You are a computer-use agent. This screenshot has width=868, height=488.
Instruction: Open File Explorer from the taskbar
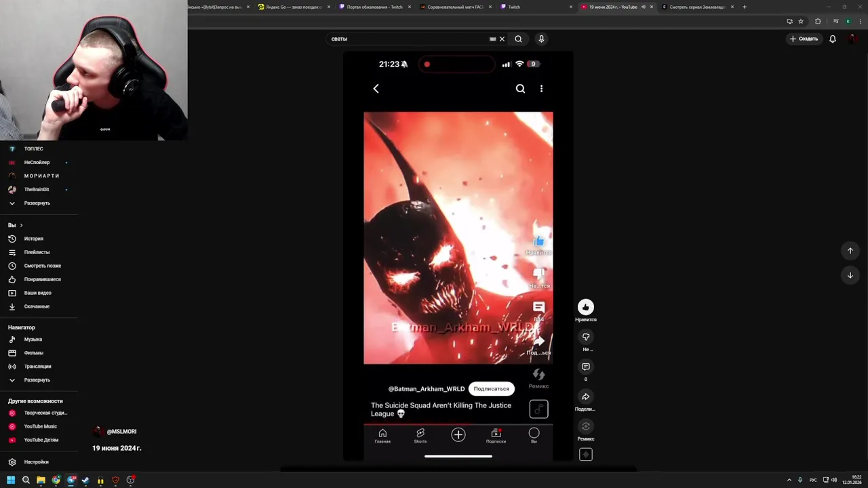point(41,480)
